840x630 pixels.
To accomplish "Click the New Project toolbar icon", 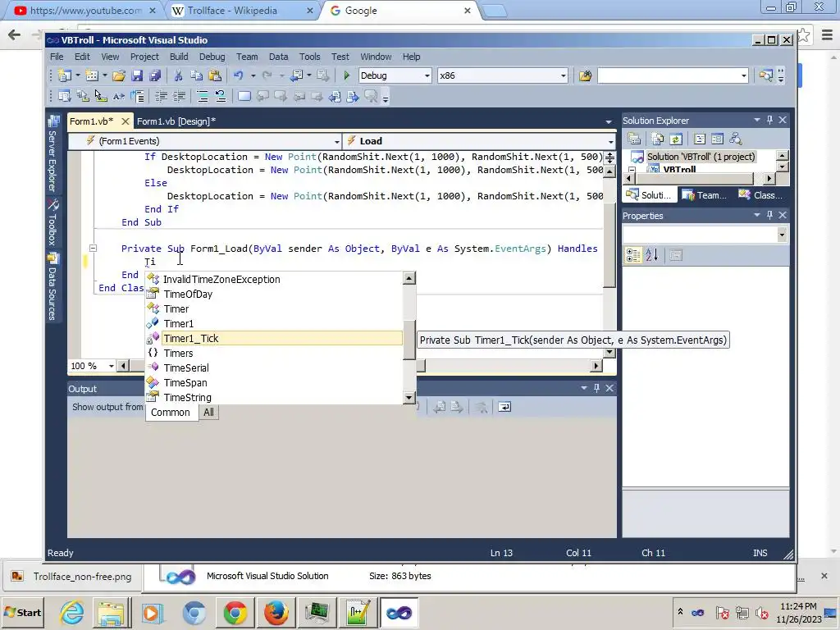I will tap(65, 75).
